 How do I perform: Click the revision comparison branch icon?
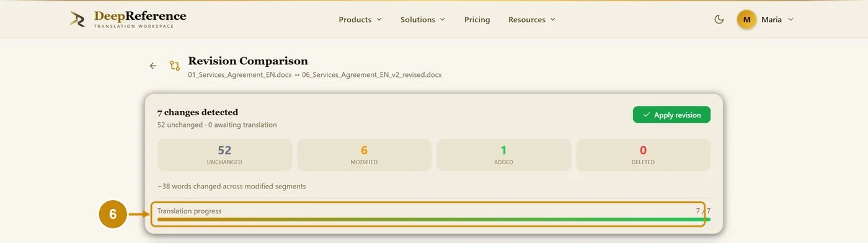click(175, 66)
